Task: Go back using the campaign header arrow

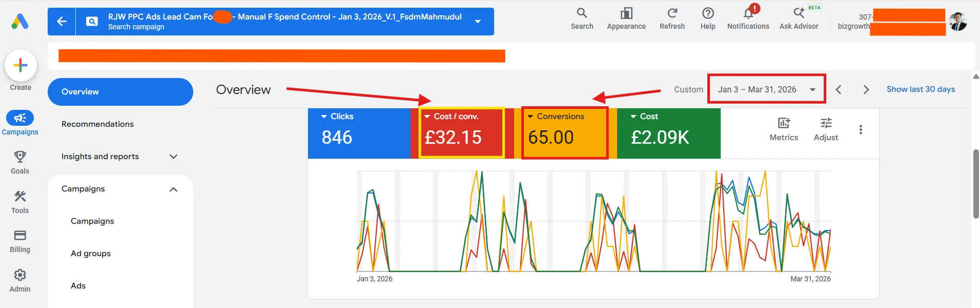Action: point(62,22)
